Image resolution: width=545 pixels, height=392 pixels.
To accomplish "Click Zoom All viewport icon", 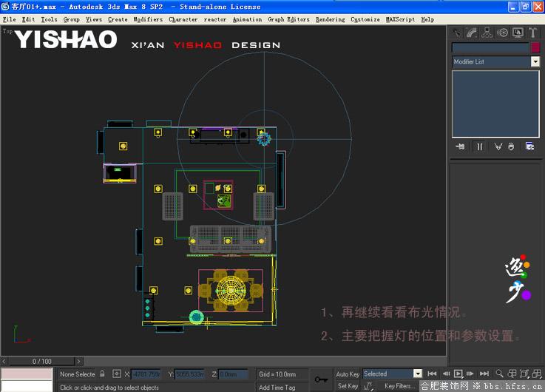I will (x=512, y=374).
